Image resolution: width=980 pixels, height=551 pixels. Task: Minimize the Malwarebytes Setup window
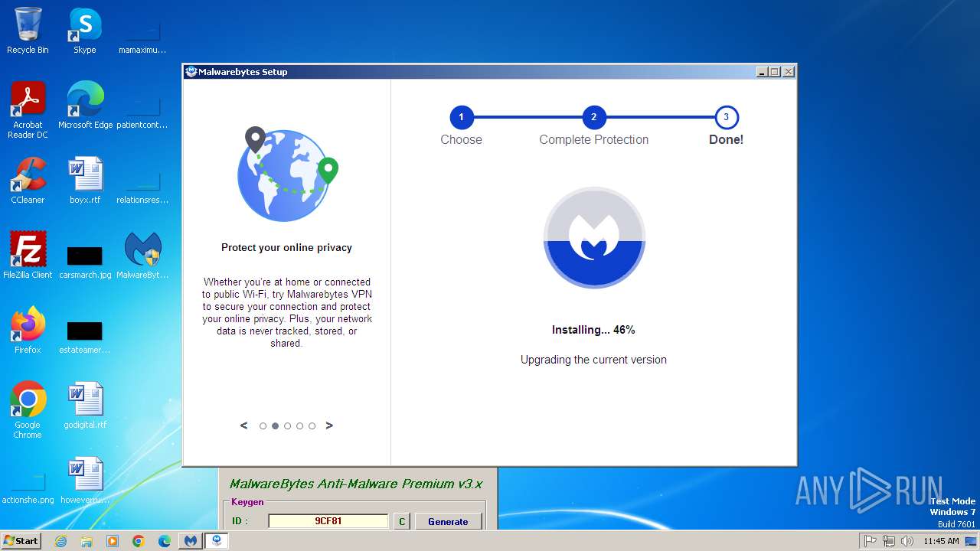click(762, 72)
